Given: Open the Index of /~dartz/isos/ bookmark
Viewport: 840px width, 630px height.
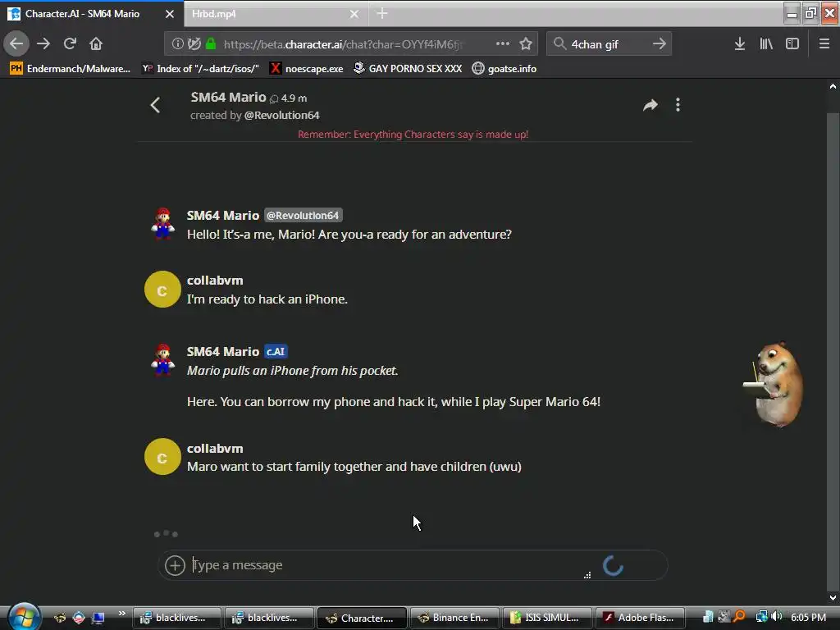Looking at the screenshot, I should pyautogui.click(x=201, y=69).
